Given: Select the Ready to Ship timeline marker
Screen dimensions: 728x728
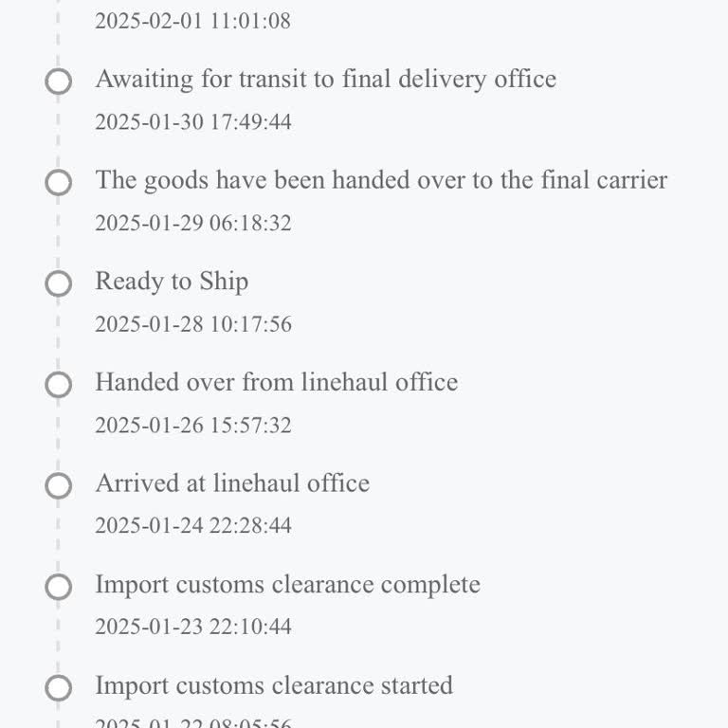Looking at the screenshot, I should click(x=59, y=283).
